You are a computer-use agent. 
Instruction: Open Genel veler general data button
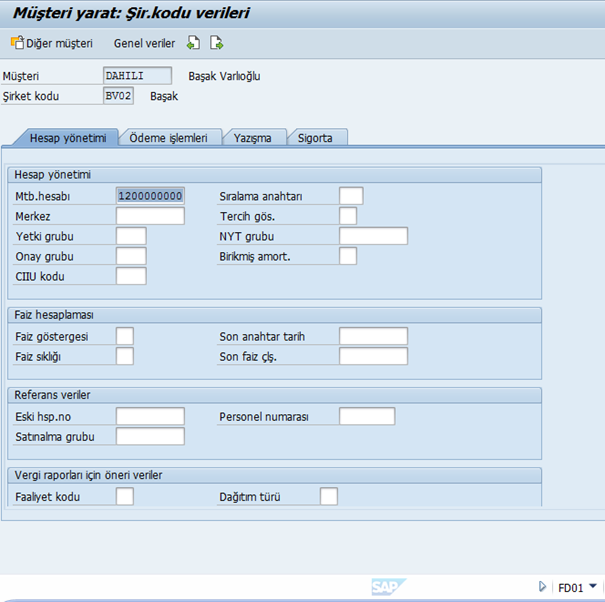point(144,44)
